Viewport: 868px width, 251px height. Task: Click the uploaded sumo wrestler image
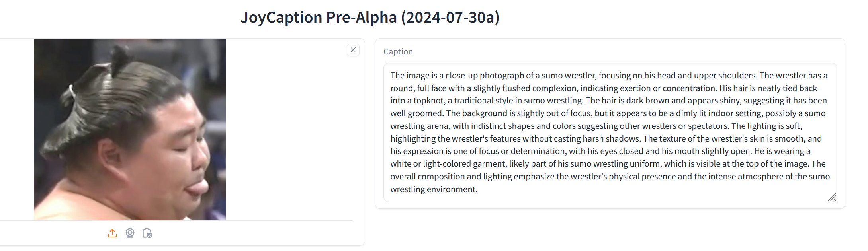[130, 129]
